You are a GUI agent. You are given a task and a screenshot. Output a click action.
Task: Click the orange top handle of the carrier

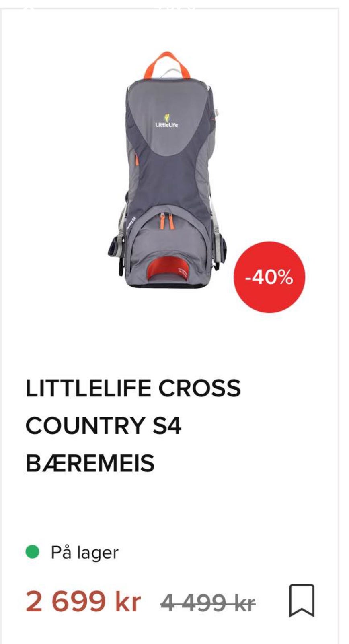[168, 64]
